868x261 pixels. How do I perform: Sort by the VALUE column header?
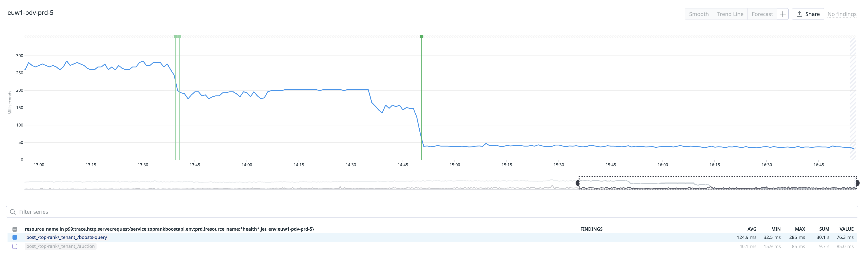[x=846, y=229]
